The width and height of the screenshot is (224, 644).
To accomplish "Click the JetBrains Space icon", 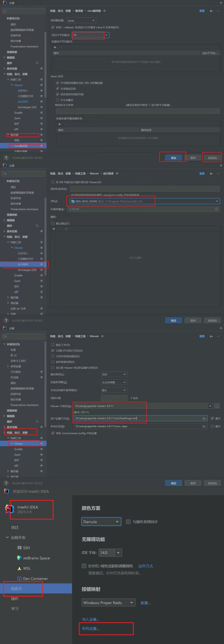I will tap(19, 558).
